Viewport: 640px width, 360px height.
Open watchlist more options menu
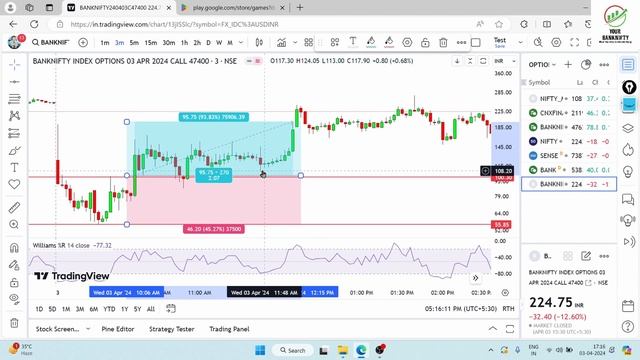[x=604, y=64]
